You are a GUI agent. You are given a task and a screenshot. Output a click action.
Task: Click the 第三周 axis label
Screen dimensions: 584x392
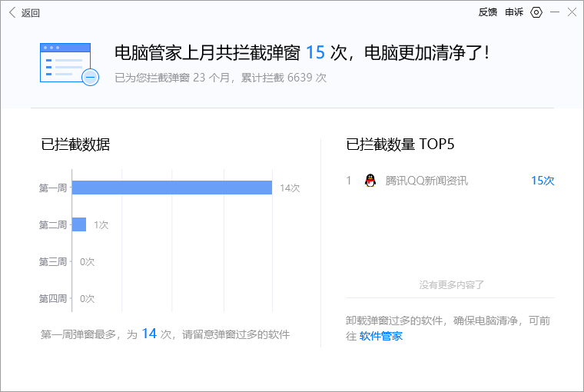[53, 261]
